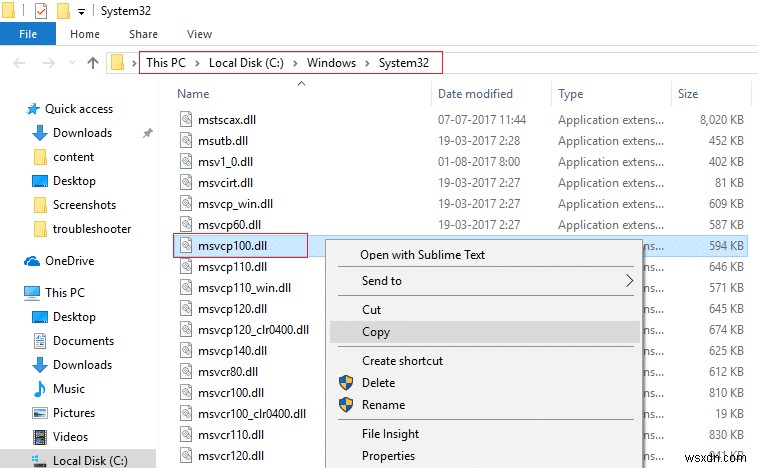Choose Delete from the context menu
The height and width of the screenshot is (468, 758).
pyautogui.click(x=379, y=383)
